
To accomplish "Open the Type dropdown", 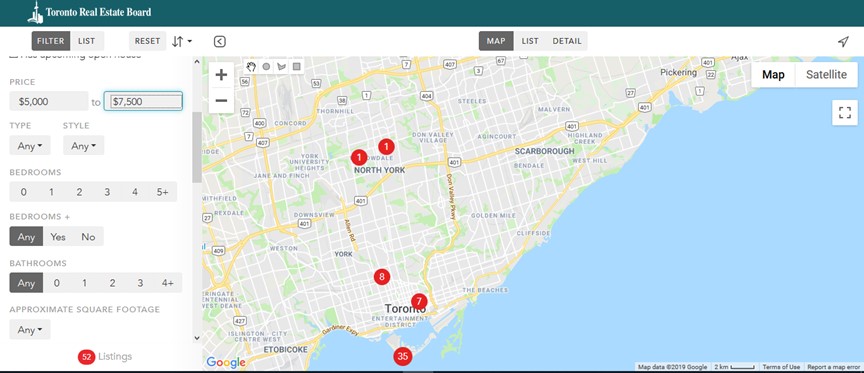I will coord(30,145).
